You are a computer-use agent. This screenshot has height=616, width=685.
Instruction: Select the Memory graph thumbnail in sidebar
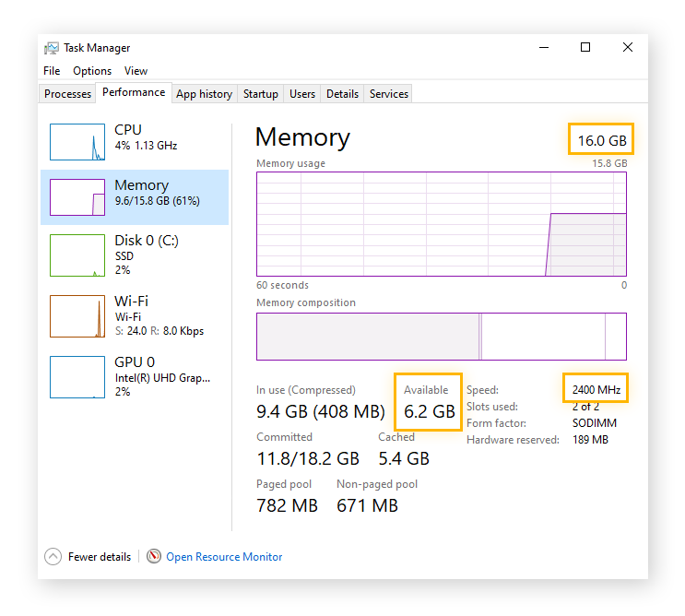pyautogui.click(x=77, y=196)
